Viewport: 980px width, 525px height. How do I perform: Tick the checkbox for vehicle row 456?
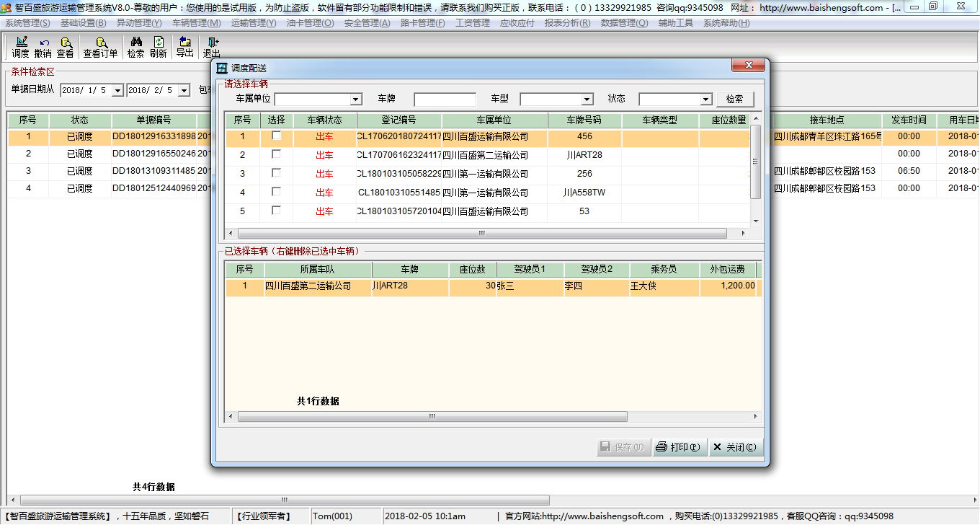[276, 136]
